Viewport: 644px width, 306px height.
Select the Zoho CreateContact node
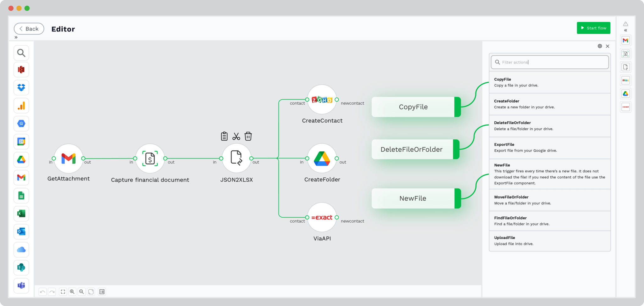(x=322, y=100)
